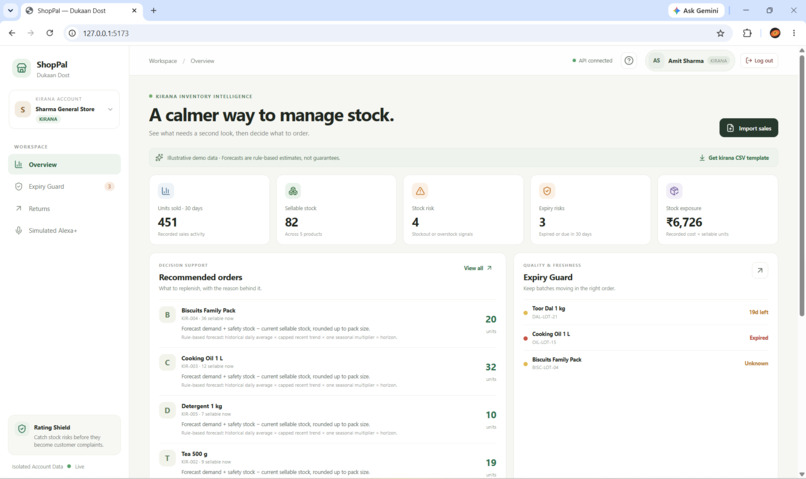Click the sparkle icon beside demo data notice
This screenshot has width=806, height=479.
[x=159, y=158]
